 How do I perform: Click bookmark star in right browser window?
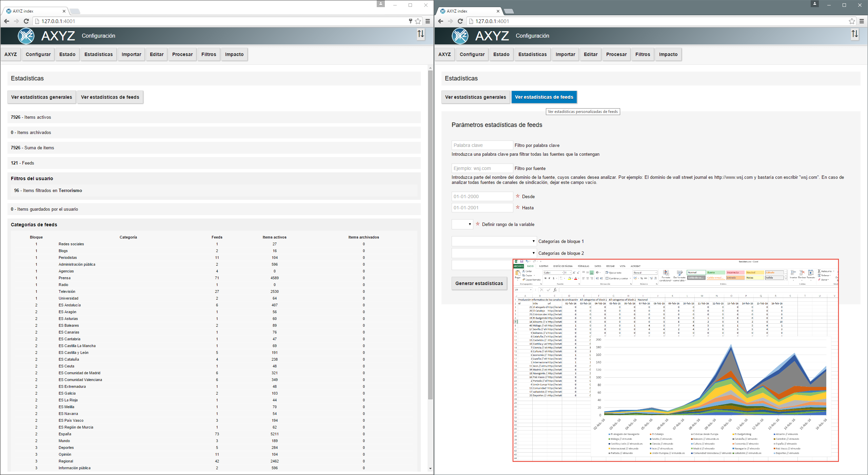click(852, 21)
